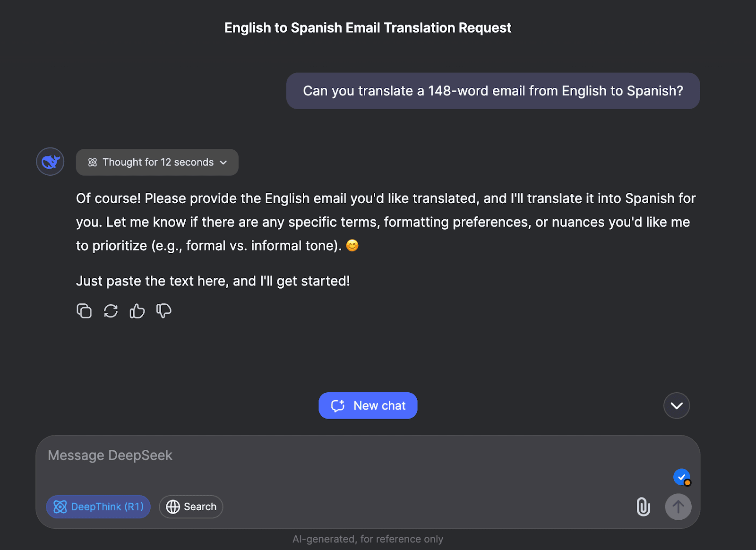756x550 pixels.
Task: Click the blue checkmark extension badge
Action: [x=681, y=477]
